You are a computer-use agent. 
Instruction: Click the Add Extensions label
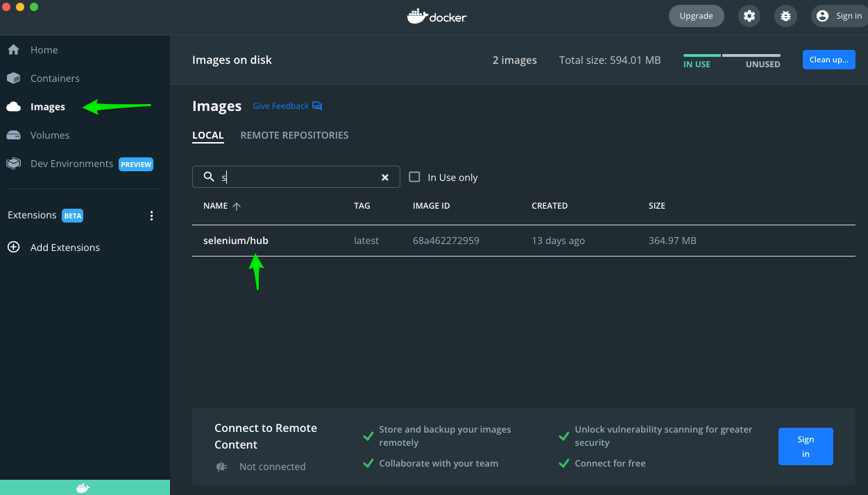(65, 247)
